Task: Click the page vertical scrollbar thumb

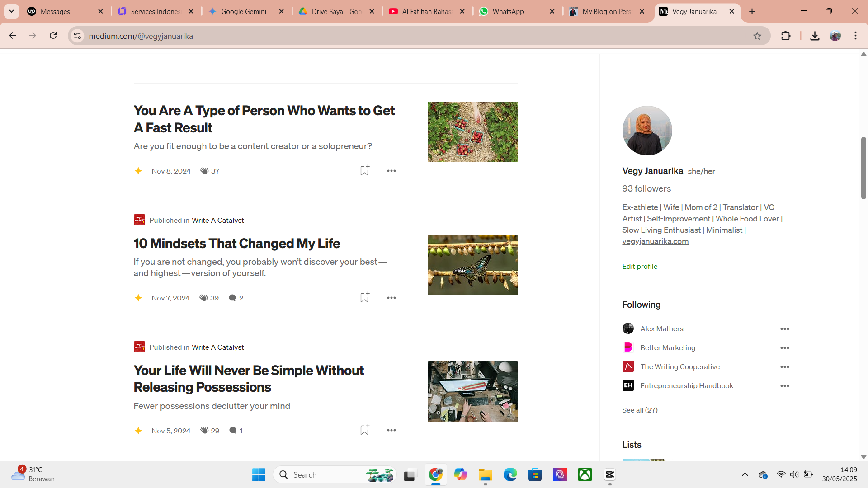Action: tap(863, 167)
